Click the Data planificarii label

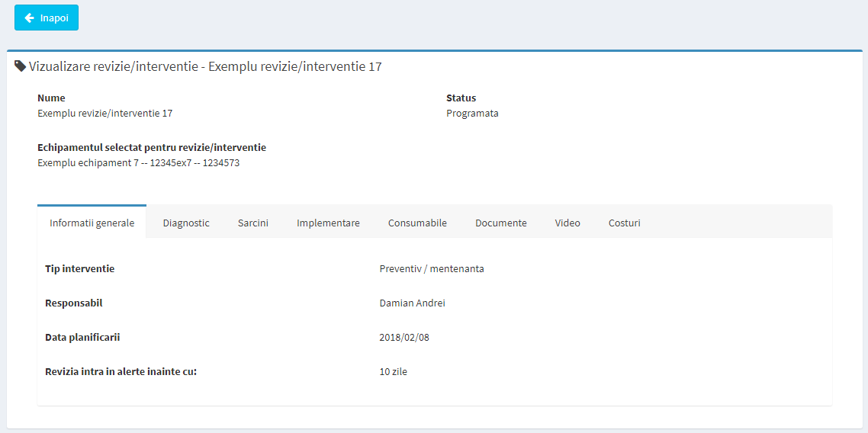click(82, 337)
